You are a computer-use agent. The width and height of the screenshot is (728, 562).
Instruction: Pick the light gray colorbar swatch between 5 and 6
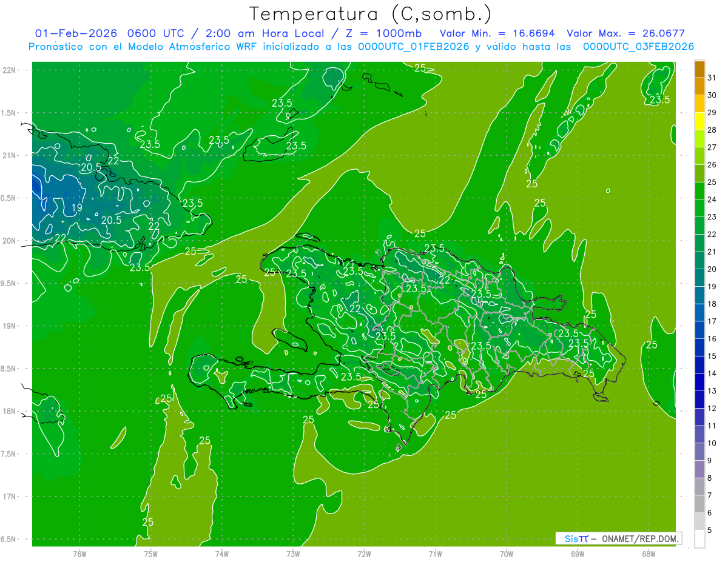[x=699, y=522]
